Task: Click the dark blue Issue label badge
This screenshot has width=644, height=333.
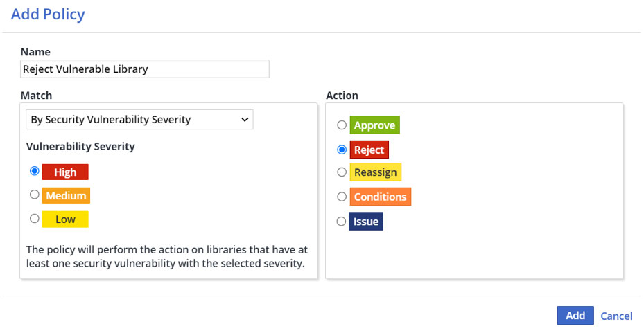Action: tap(366, 222)
